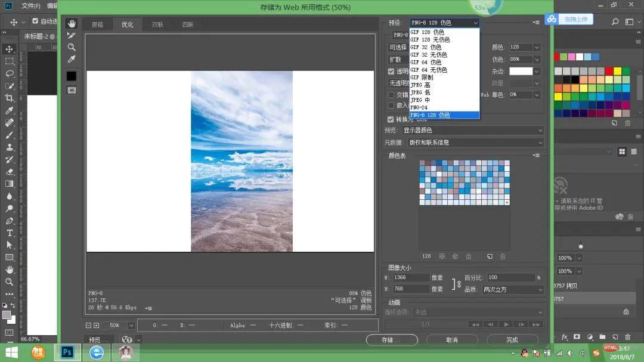Choose GIF 32 无仿色 preset
This screenshot has height=362, width=644.
pyautogui.click(x=444, y=55)
